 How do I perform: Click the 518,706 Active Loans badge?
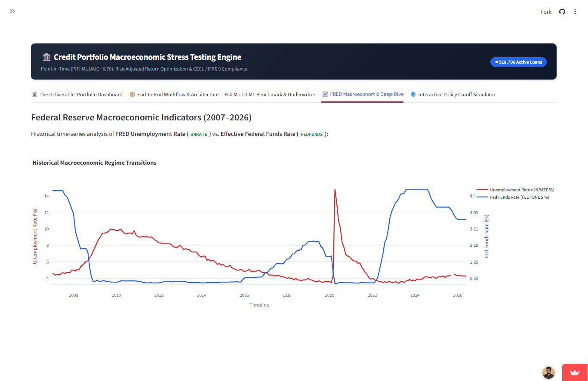coord(519,62)
